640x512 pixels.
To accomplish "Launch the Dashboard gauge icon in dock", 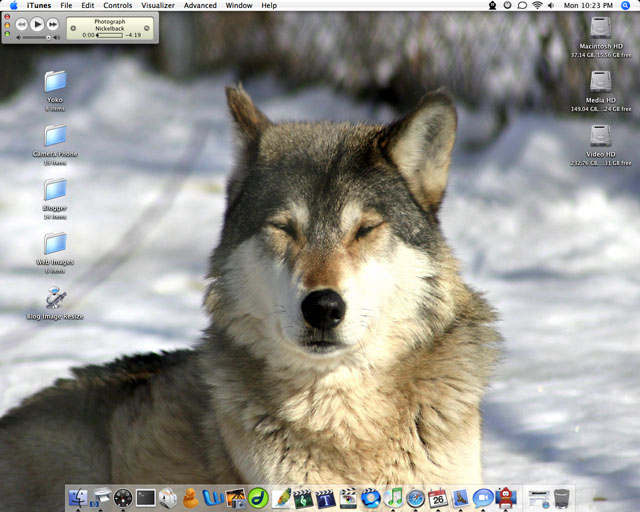I will coord(123,498).
